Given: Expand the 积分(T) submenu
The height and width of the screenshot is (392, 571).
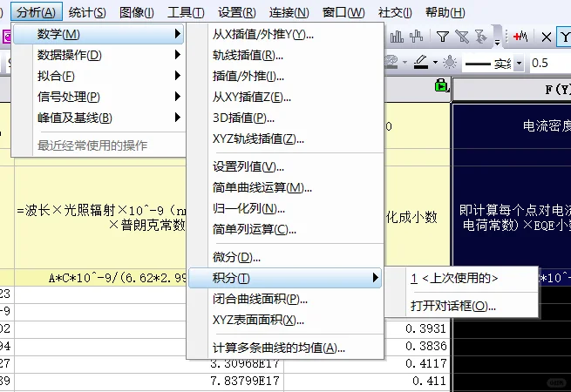Looking at the screenshot, I should [285, 278].
